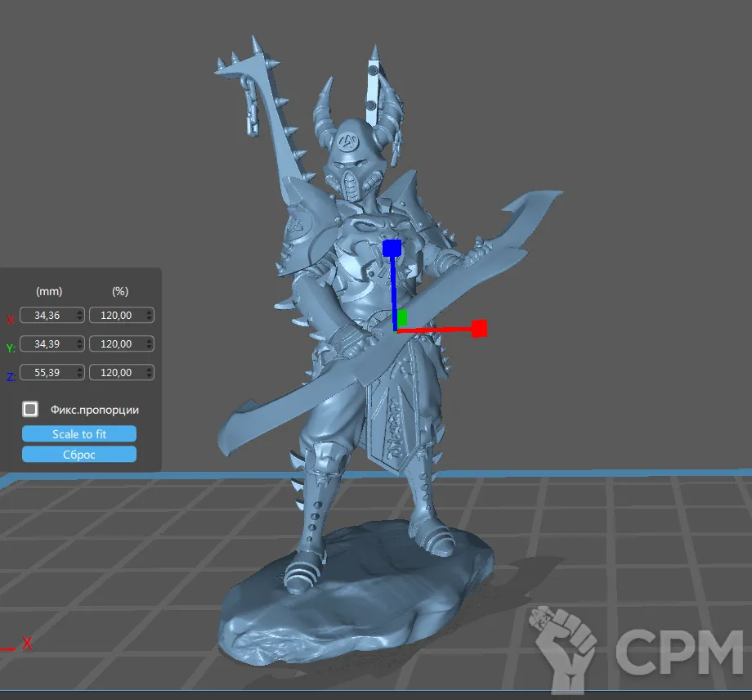Click the green Y-axis scale handle
This screenshot has height=700, width=752.
[x=401, y=318]
